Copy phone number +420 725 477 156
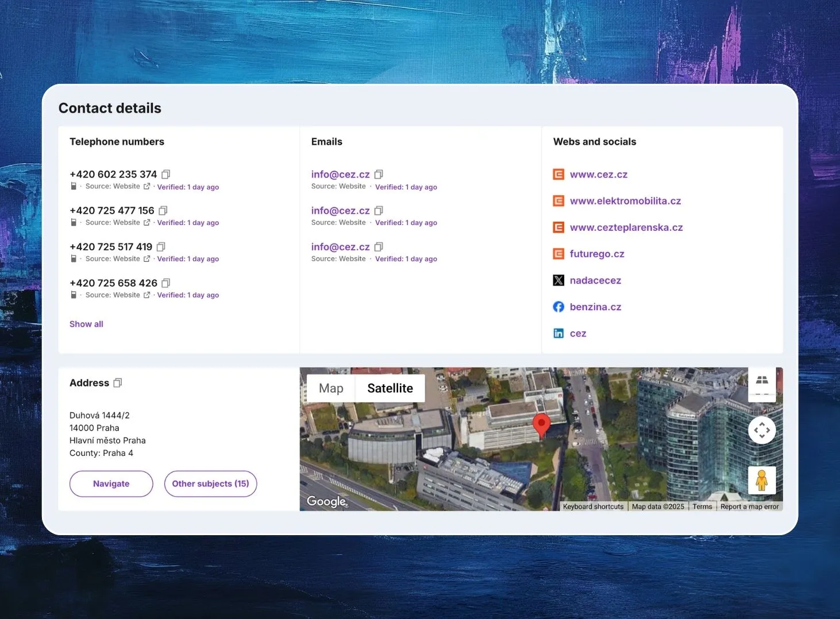840x619 pixels. 163,210
